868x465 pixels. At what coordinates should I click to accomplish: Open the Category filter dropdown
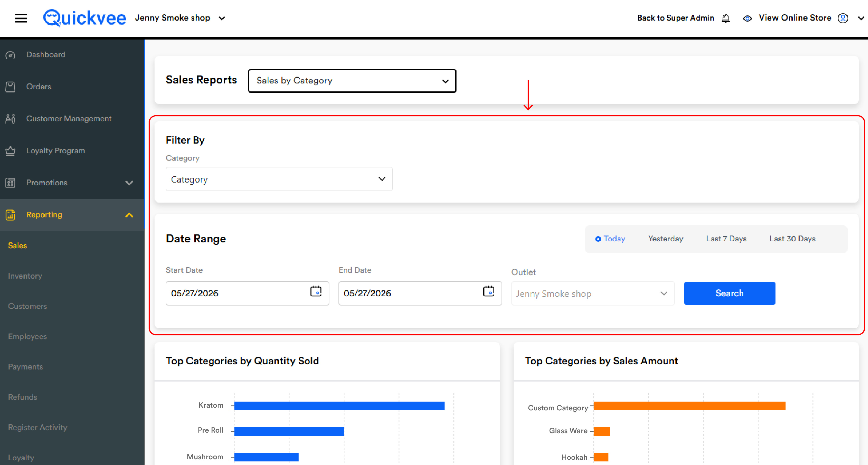point(279,179)
